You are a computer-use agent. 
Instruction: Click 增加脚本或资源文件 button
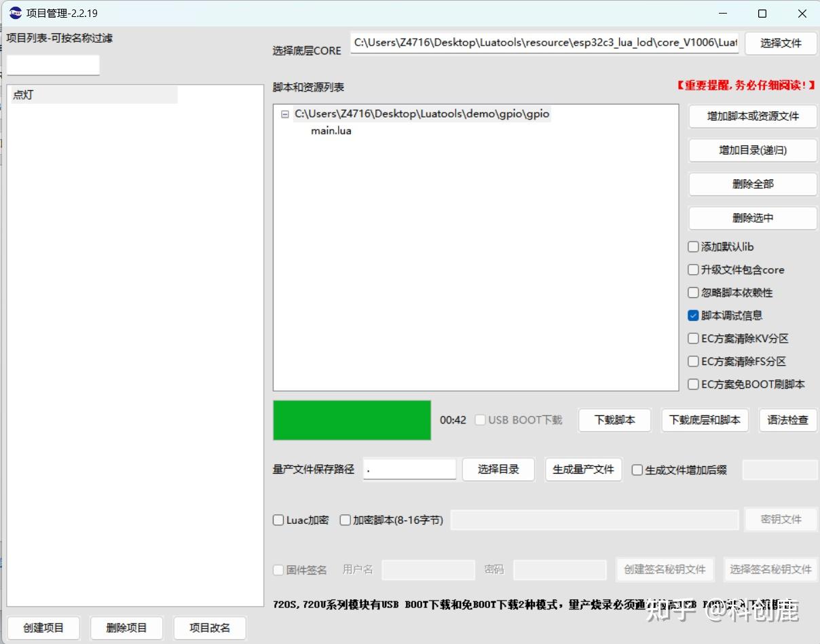pyautogui.click(x=753, y=116)
